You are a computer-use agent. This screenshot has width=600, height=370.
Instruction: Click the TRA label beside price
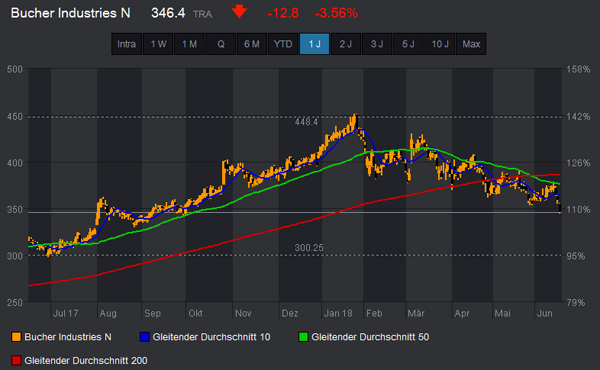click(202, 14)
